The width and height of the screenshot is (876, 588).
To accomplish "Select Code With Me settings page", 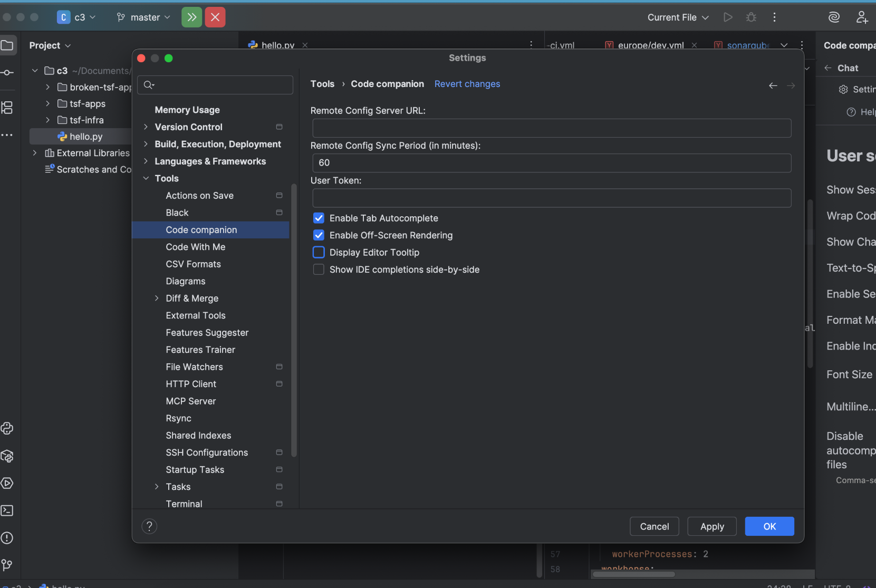I will pyautogui.click(x=195, y=247).
